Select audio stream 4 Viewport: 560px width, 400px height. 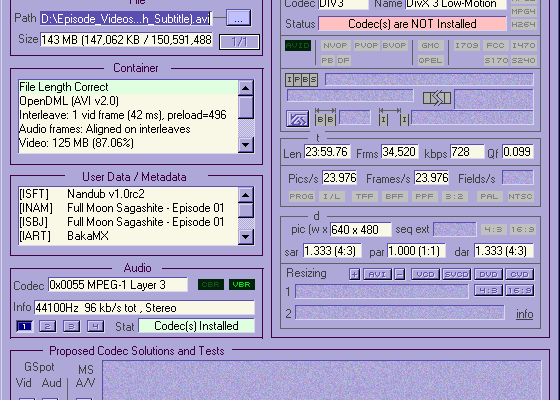(95, 326)
